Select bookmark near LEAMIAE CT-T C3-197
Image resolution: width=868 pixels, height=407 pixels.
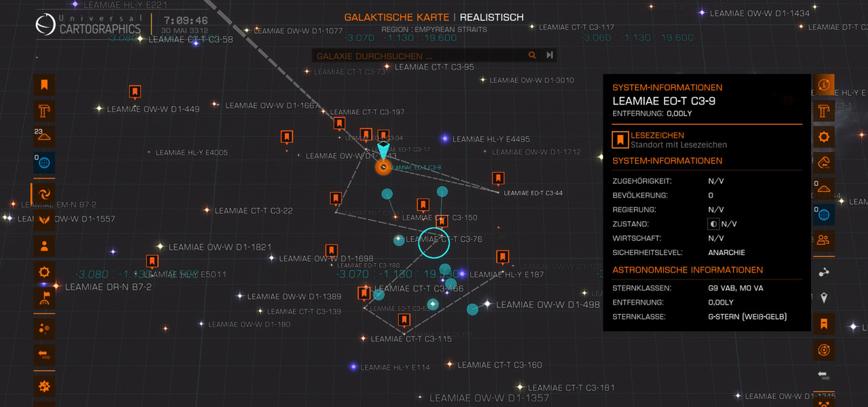tap(339, 123)
